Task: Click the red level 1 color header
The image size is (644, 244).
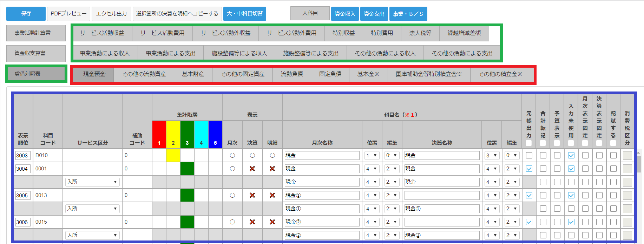Action: point(159,135)
